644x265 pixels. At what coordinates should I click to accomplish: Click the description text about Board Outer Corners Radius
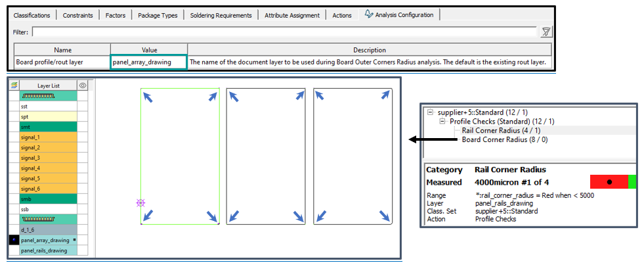[368, 62]
